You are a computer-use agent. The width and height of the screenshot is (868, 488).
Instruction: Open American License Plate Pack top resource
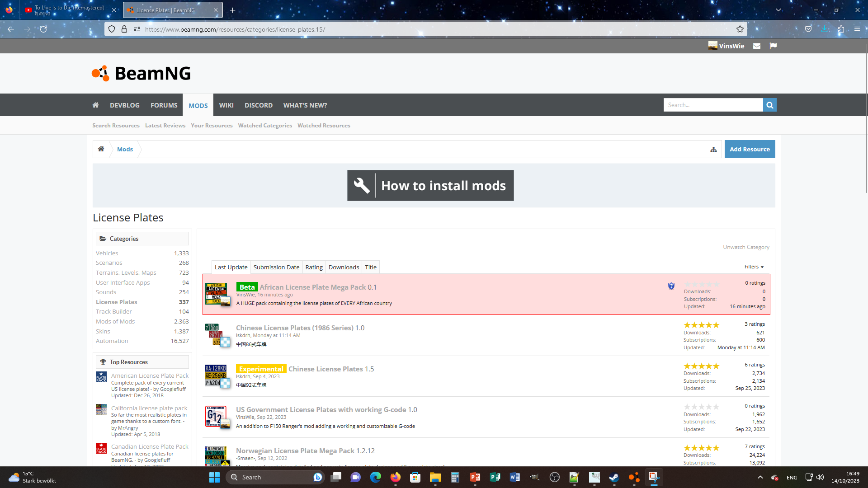point(150,375)
